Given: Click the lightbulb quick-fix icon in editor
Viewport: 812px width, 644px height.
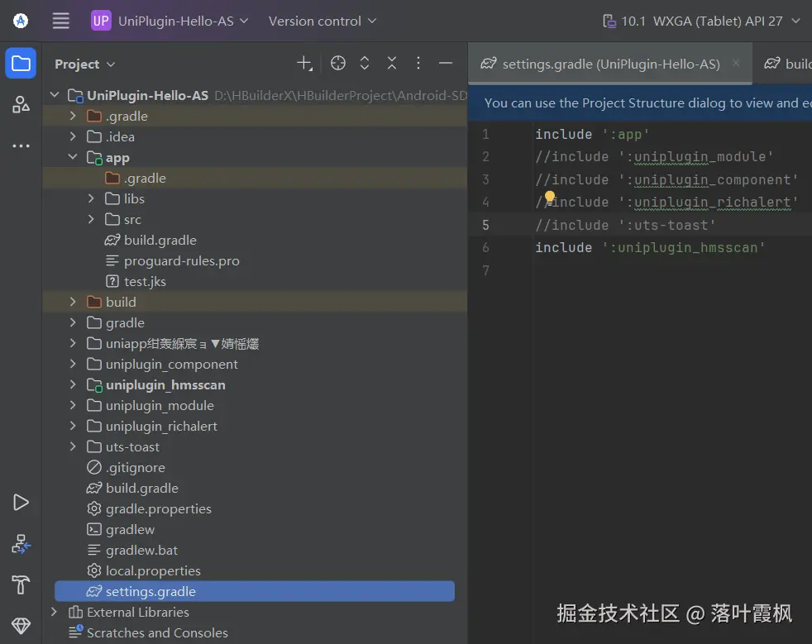Looking at the screenshot, I should pyautogui.click(x=550, y=196).
